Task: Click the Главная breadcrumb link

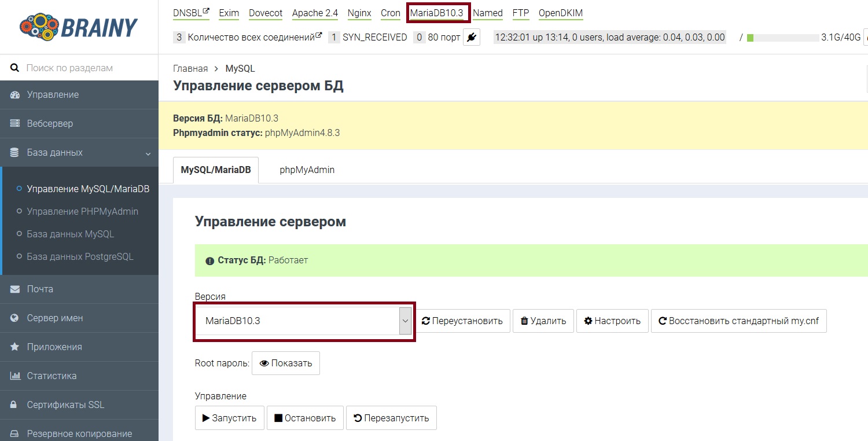Action: [190, 68]
